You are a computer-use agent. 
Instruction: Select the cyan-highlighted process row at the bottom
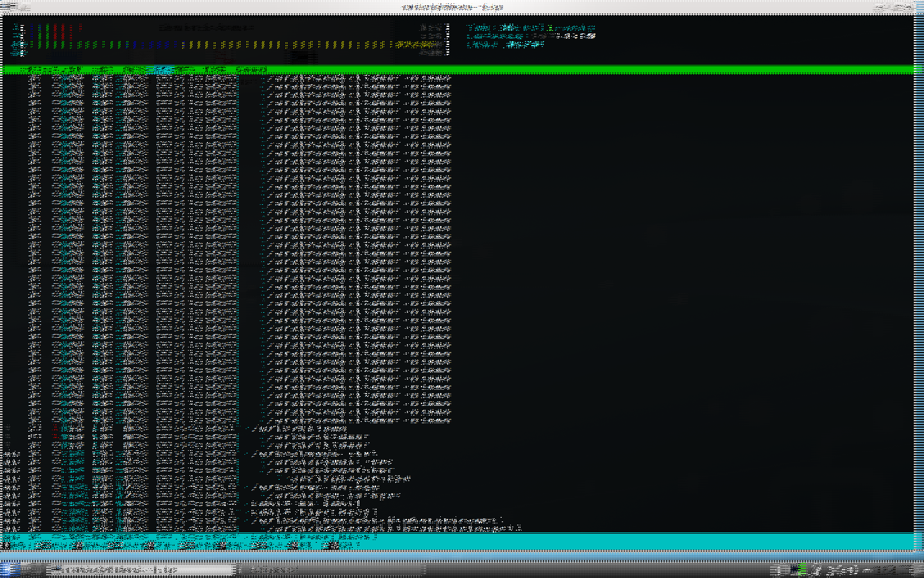pyautogui.click(x=458, y=538)
